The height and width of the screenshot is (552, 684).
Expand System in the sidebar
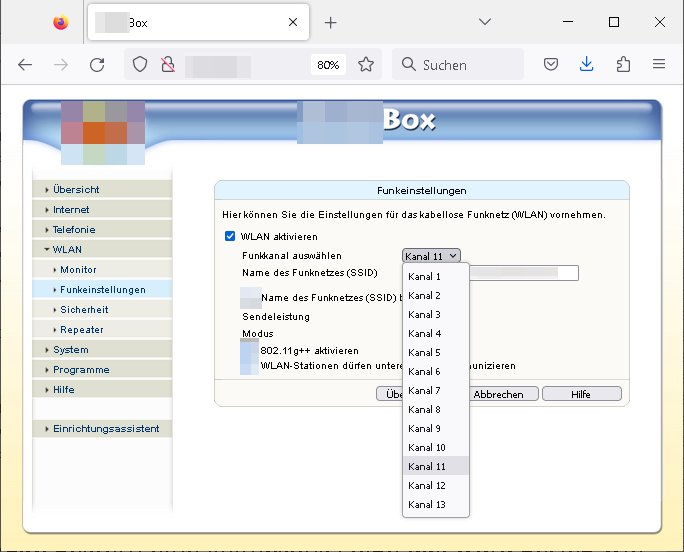tap(102, 350)
